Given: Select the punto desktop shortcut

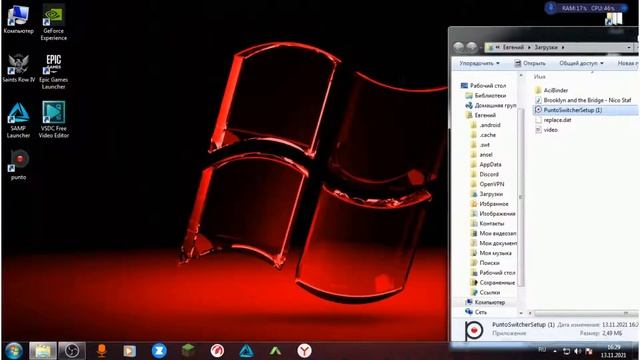Looking at the screenshot, I should 18,165.
